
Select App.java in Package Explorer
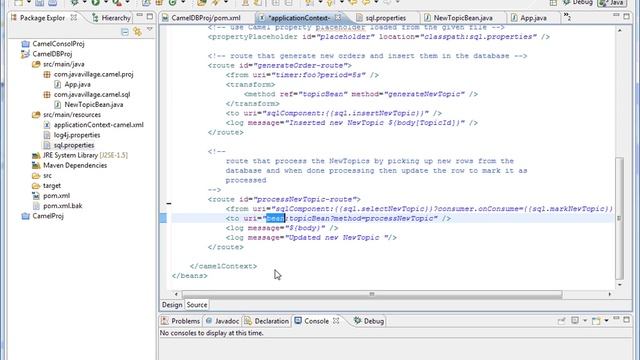tap(77, 84)
